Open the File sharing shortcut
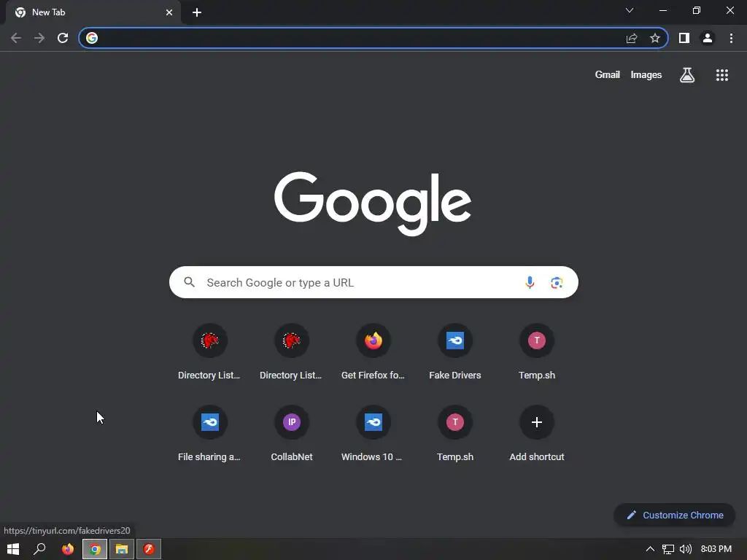This screenshot has width=747, height=560. click(x=209, y=433)
